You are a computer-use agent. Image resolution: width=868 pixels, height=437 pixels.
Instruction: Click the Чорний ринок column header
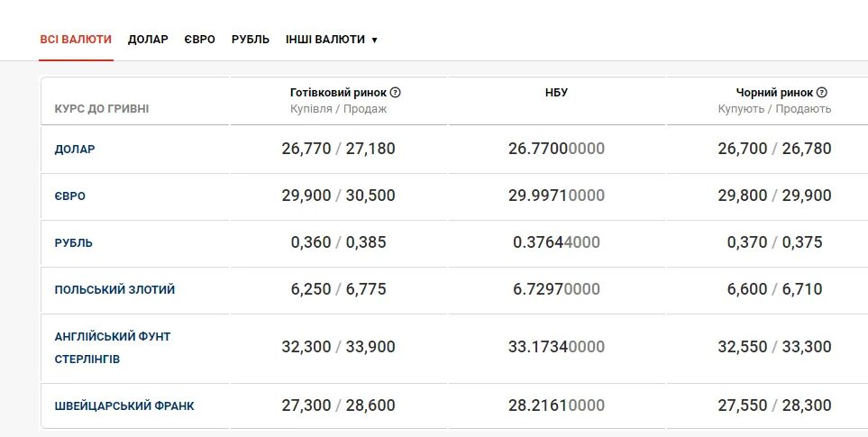(774, 93)
